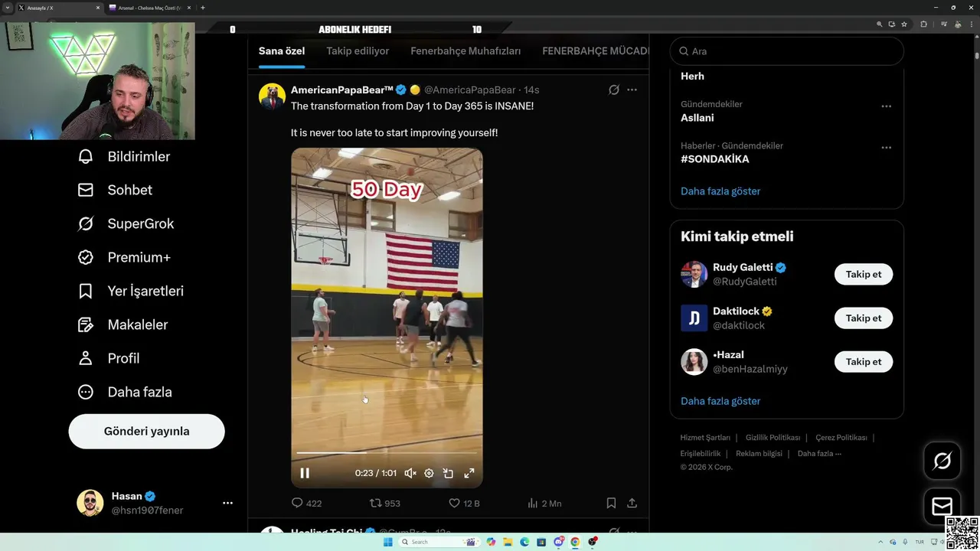The height and width of the screenshot is (551, 980).
Task: Click the Ara search field
Action: (786, 51)
